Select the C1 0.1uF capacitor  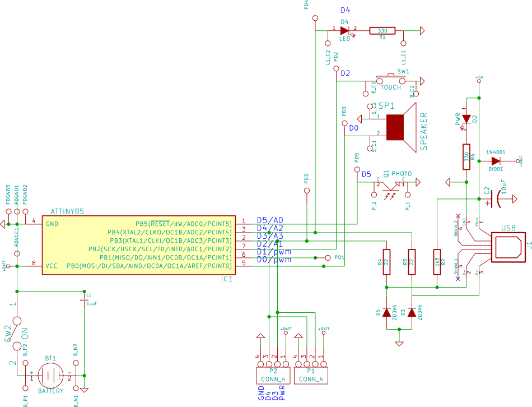click(x=84, y=300)
